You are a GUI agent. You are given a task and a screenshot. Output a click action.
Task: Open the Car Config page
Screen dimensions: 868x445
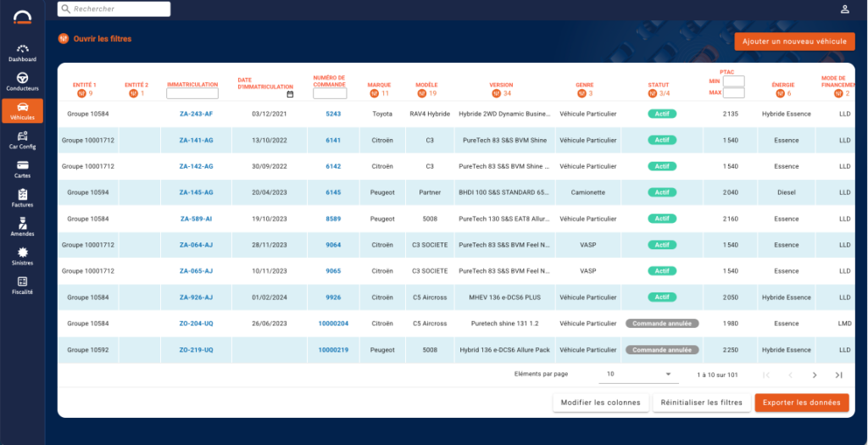[x=22, y=140]
